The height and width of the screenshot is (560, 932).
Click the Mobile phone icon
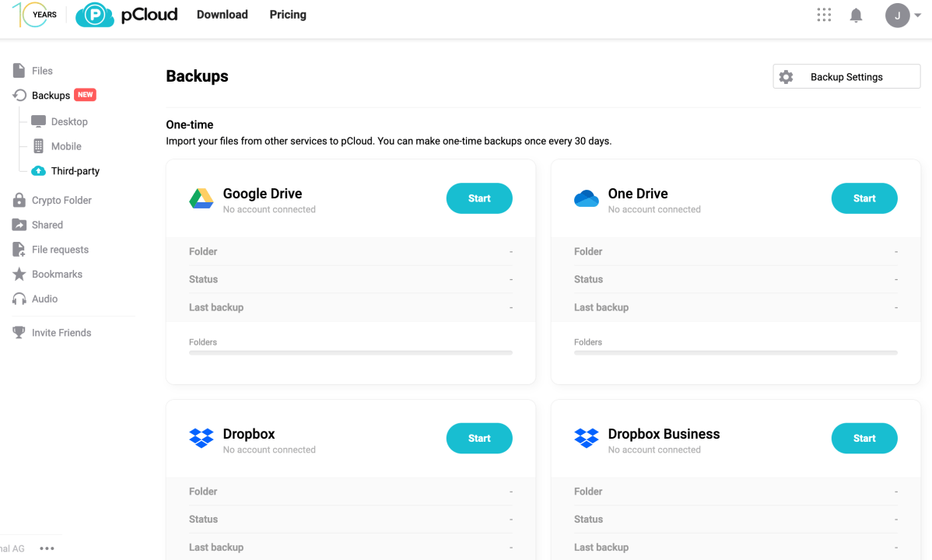click(39, 145)
